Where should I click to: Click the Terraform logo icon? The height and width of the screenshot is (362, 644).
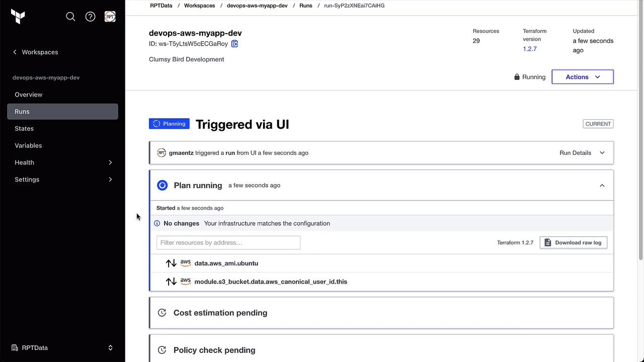click(18, 17)
